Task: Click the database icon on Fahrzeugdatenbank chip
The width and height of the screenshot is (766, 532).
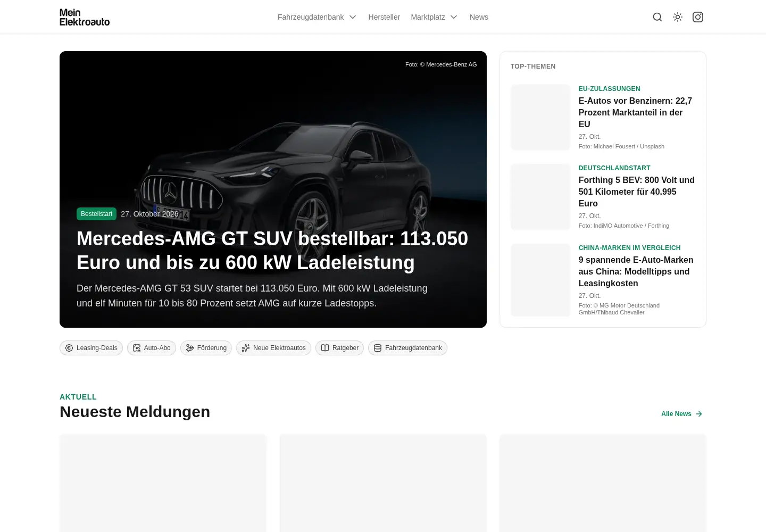Action: (378, 348)
